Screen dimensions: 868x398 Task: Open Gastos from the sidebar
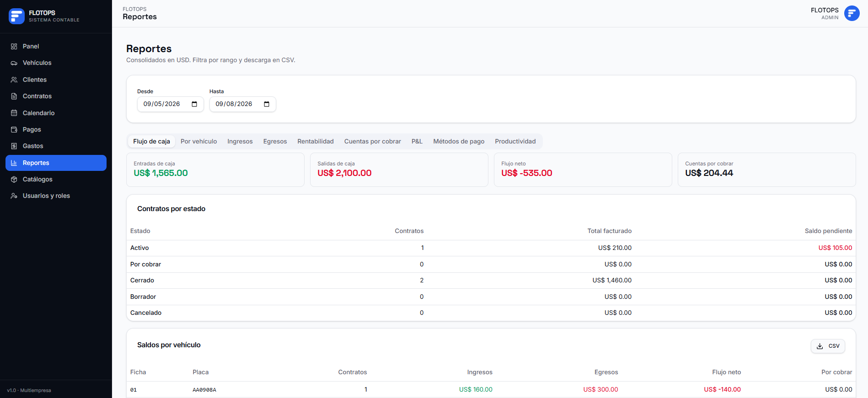tap(56, 146)
